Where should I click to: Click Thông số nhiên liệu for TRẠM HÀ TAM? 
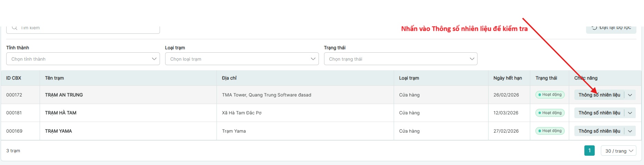click(599, 113)
